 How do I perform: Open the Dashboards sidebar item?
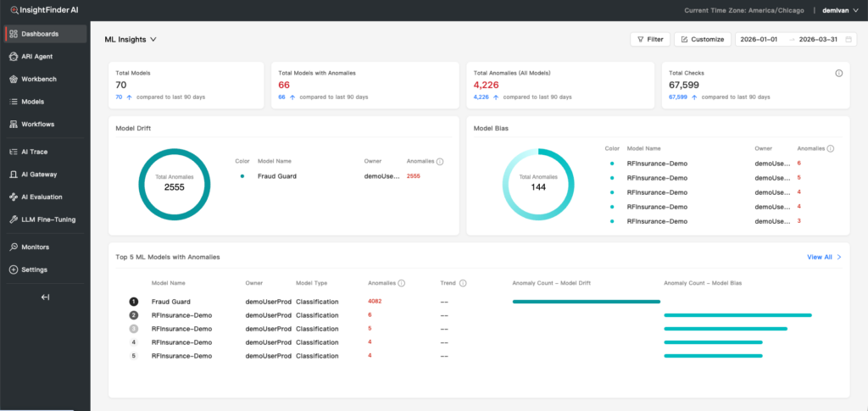tap(46, 34)
